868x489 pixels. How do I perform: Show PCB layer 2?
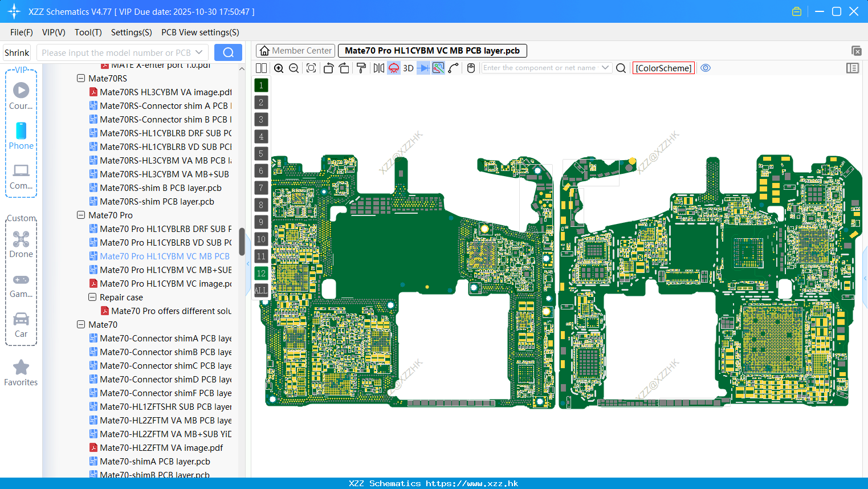261,103
